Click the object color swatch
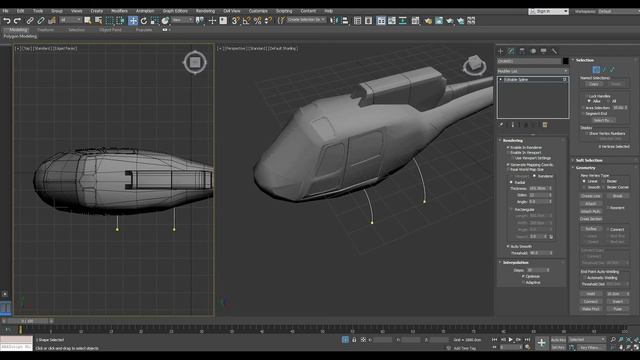 point(565,61)
